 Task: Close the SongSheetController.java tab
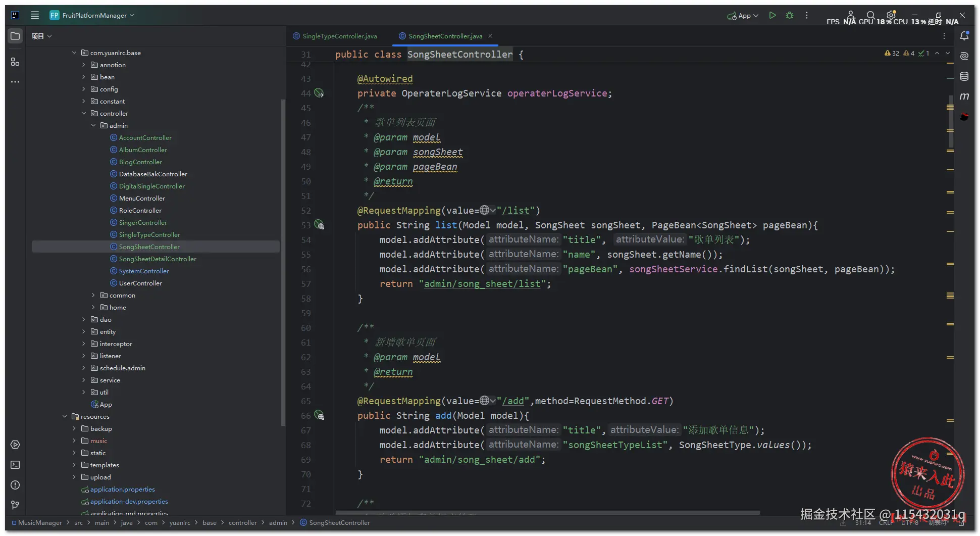(490, 36)
